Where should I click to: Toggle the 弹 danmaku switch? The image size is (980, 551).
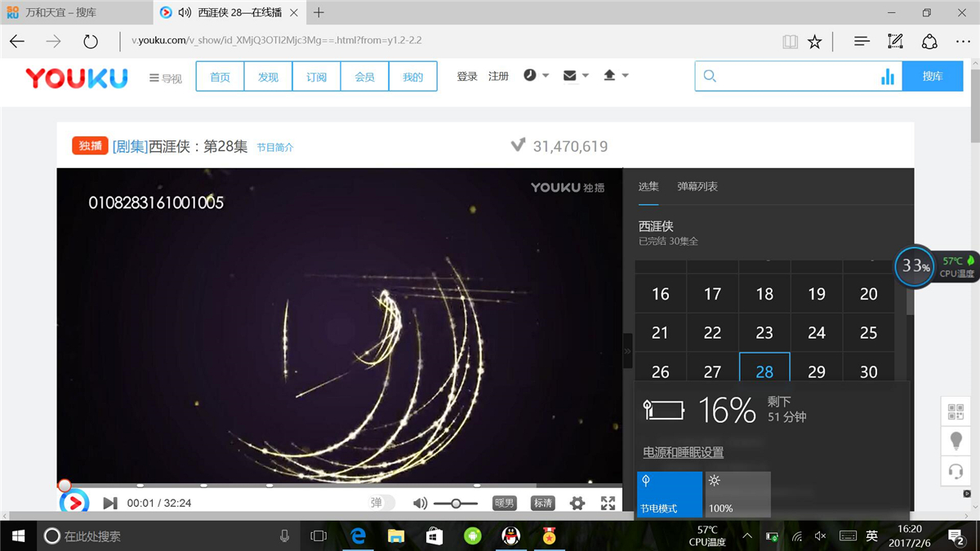tap(382, 504)
